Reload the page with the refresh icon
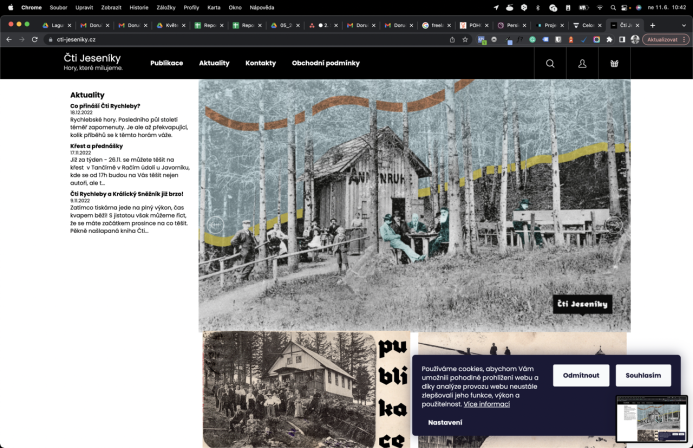The width and height of the screenshot is (693, 448). point(34,39)
